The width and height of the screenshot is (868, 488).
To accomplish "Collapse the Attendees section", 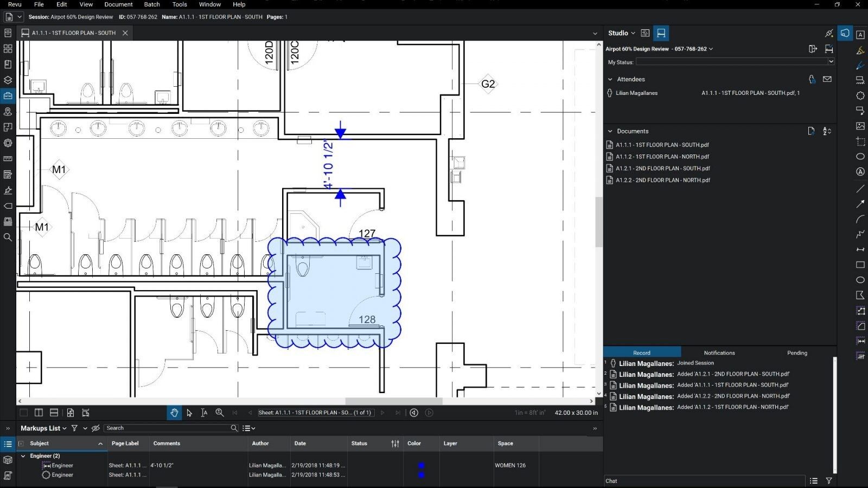I will tap(610, 79).
